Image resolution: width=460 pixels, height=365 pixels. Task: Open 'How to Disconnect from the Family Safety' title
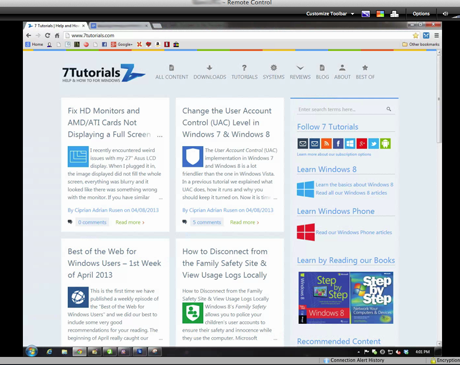(x=225, y=263)
